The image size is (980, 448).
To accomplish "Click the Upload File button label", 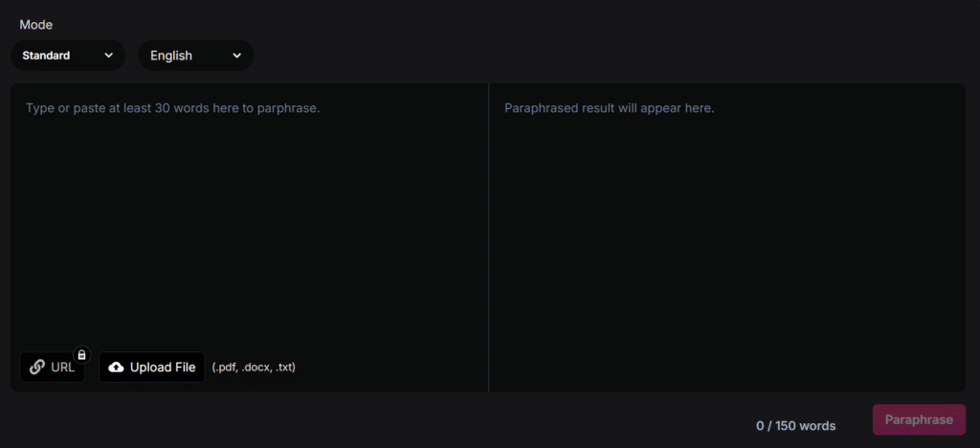I will 163,368.
